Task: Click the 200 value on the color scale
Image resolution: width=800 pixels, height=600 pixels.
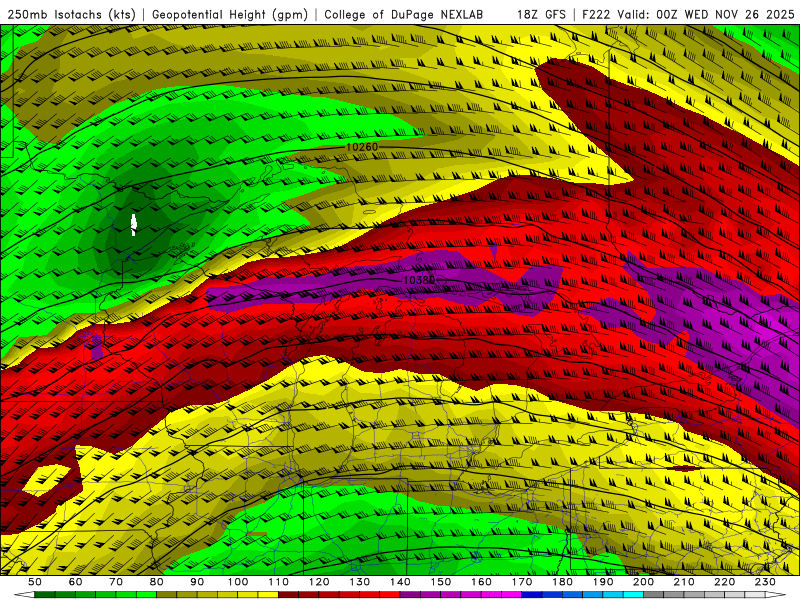Action: point(643,582)
